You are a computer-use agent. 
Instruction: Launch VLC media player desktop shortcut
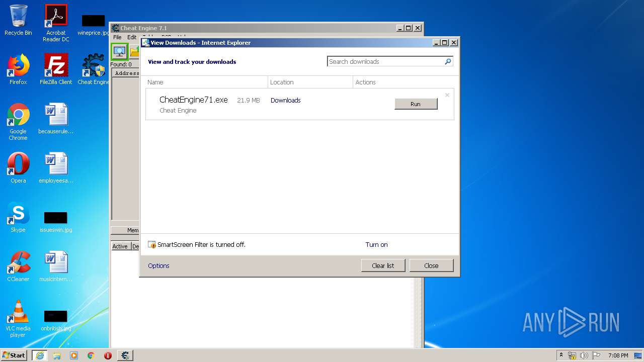[18, 319]
